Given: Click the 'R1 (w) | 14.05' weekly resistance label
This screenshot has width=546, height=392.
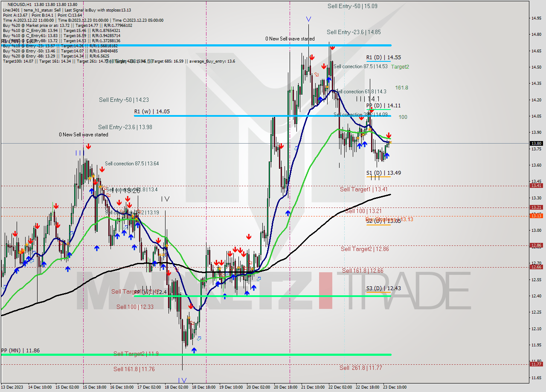Looking at the screenshot, I should [152, 111].
